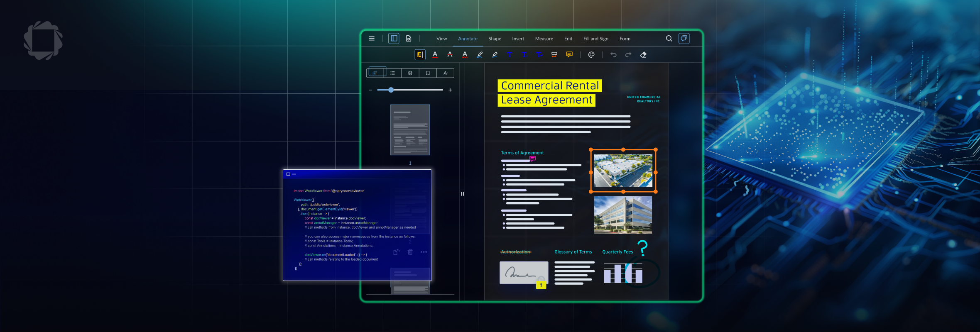Decrease thumbnail size with minus button

370,90
